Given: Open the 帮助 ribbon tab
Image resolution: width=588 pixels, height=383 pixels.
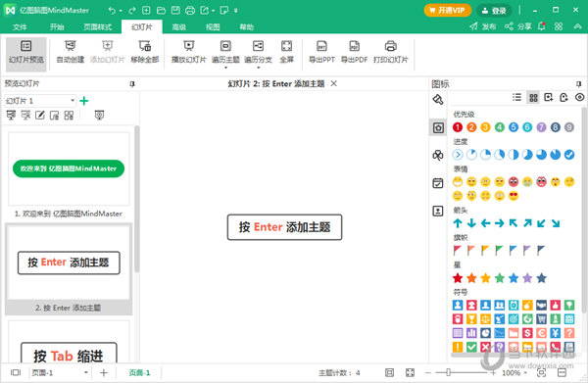Looking at the screenshot, I should (247, 27).
